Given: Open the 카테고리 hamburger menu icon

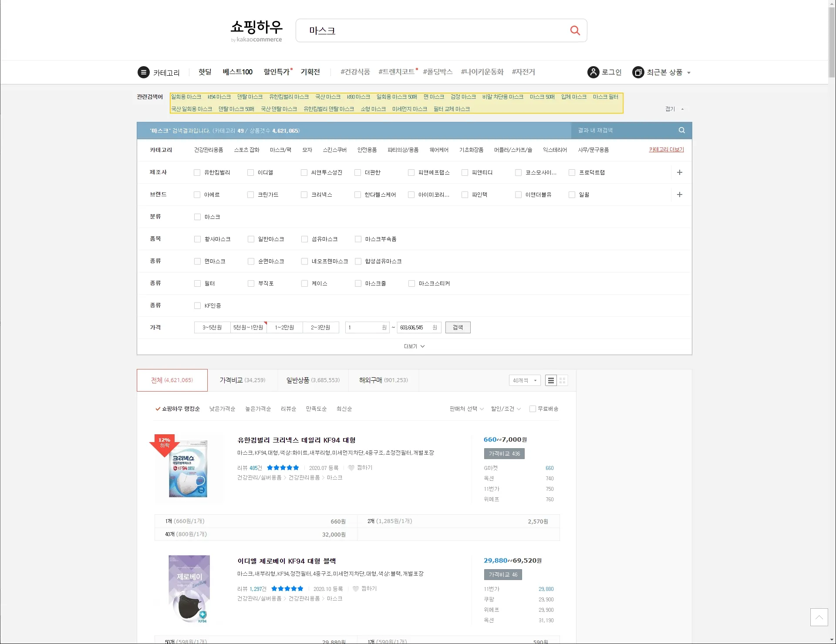Looking at the screenshot, I should (143, 72).
